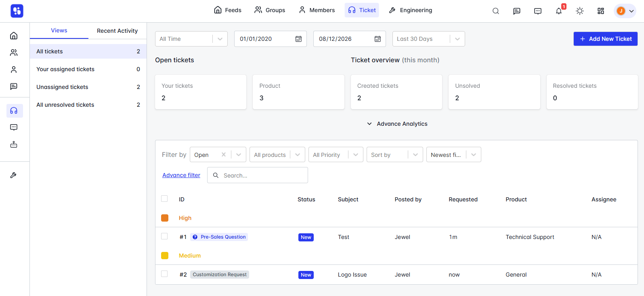
Task: Click the Pre-Sales Question tag on ticket #1
Action: pos(219,237)
